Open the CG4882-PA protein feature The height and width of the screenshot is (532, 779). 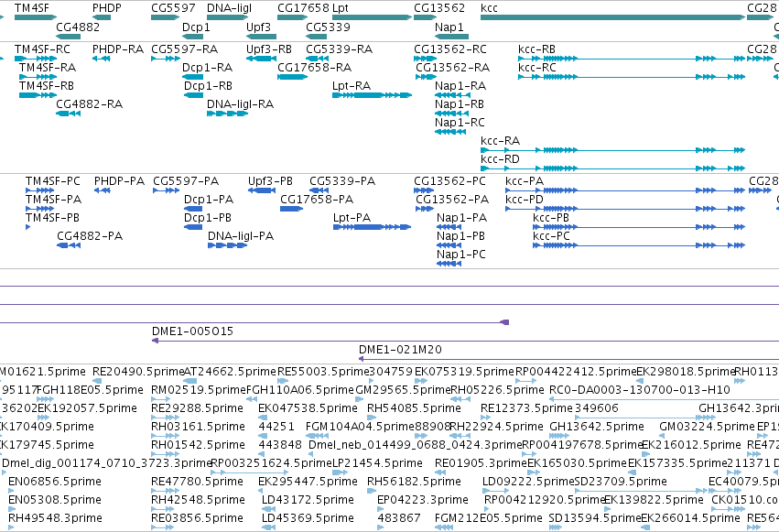coord(69,245)
